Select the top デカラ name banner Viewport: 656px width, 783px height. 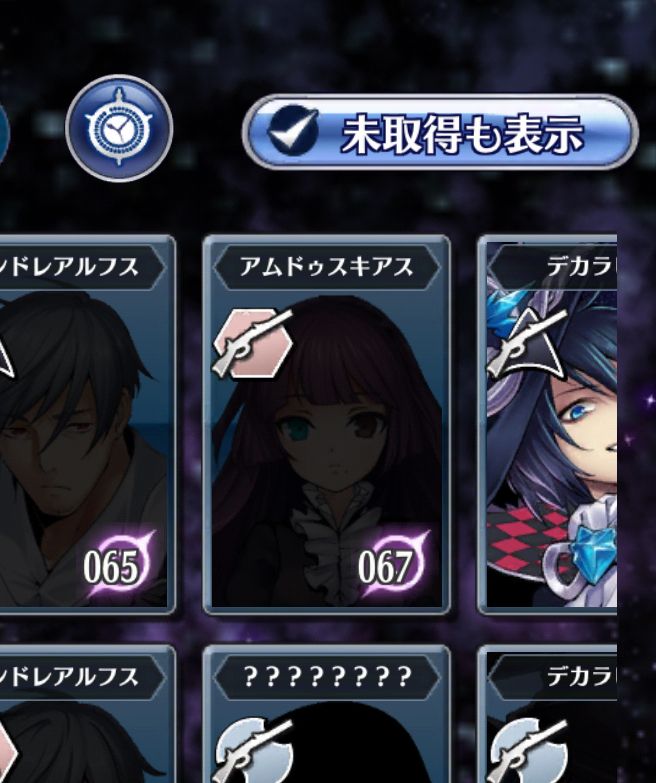point(553,267)
